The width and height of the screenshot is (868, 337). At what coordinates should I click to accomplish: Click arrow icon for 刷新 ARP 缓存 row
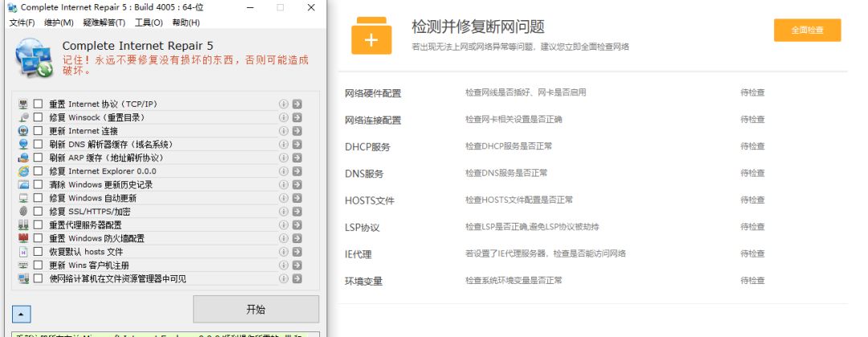tap(297, 158)
